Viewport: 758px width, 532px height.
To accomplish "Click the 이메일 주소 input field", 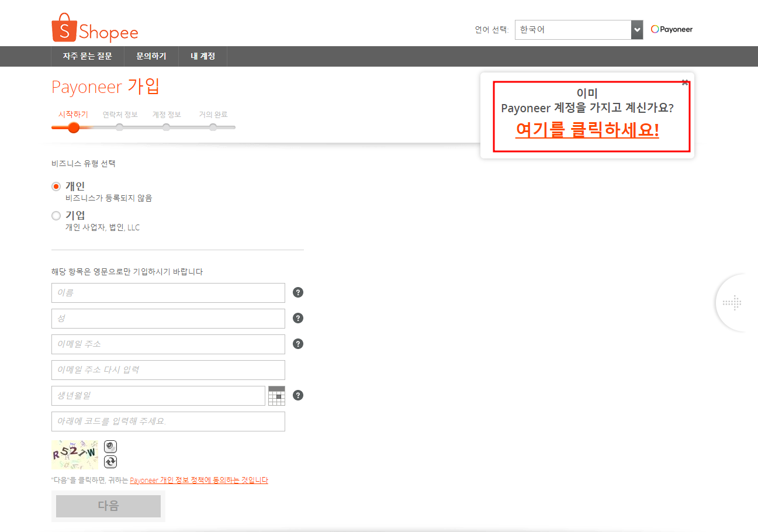I will [x=168, y=344].
